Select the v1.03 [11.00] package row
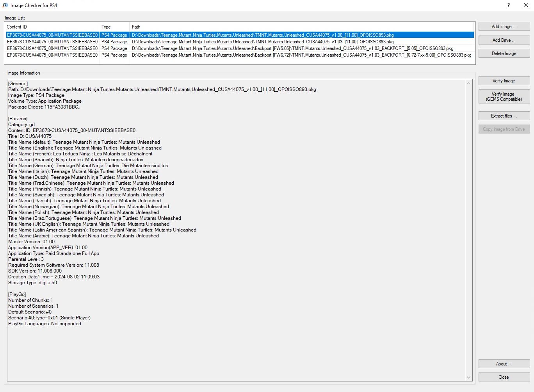 240,42
